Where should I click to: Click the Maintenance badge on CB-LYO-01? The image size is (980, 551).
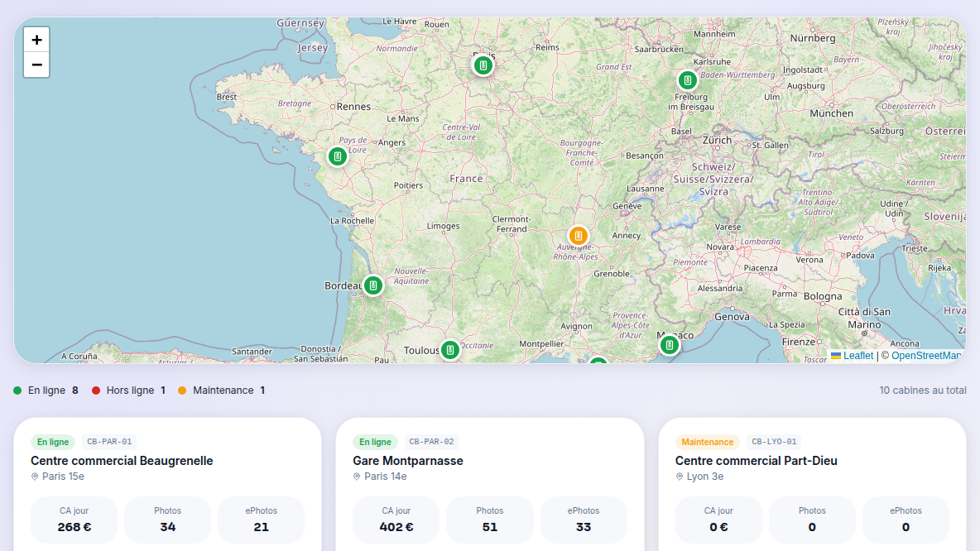[707, 442]
